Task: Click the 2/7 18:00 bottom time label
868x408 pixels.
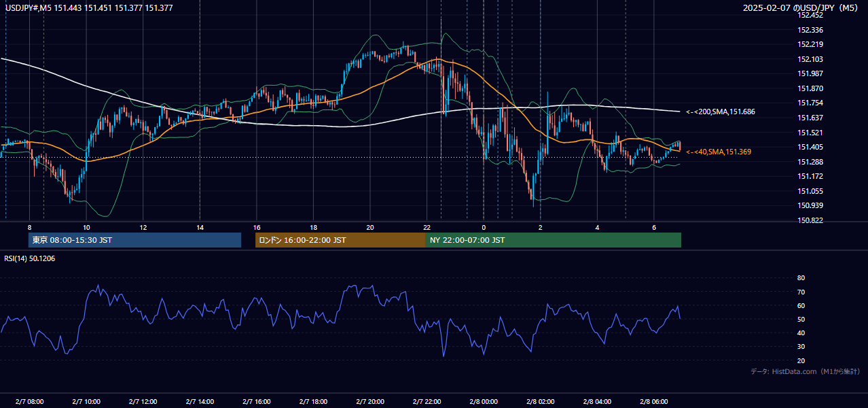Action: (x=313, y=402)
